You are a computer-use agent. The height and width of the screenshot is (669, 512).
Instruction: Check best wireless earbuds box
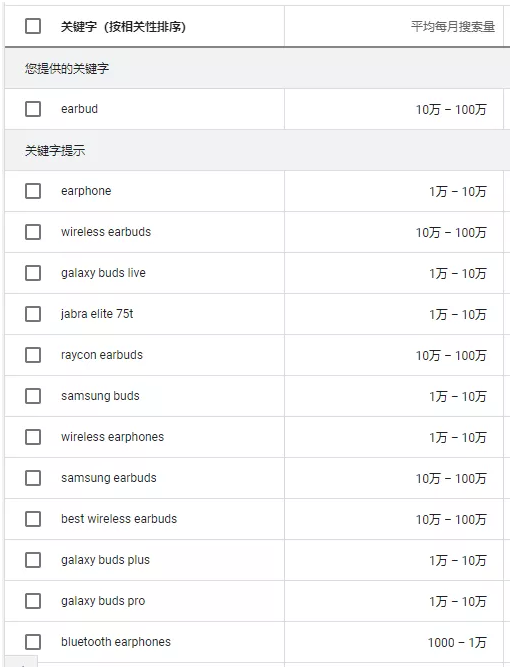coord(33,518)
